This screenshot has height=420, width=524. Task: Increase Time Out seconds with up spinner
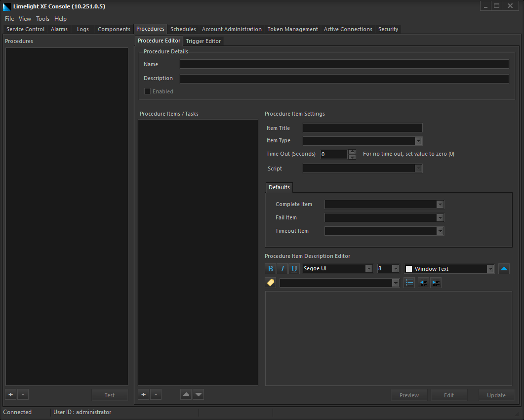coord(352,152)
